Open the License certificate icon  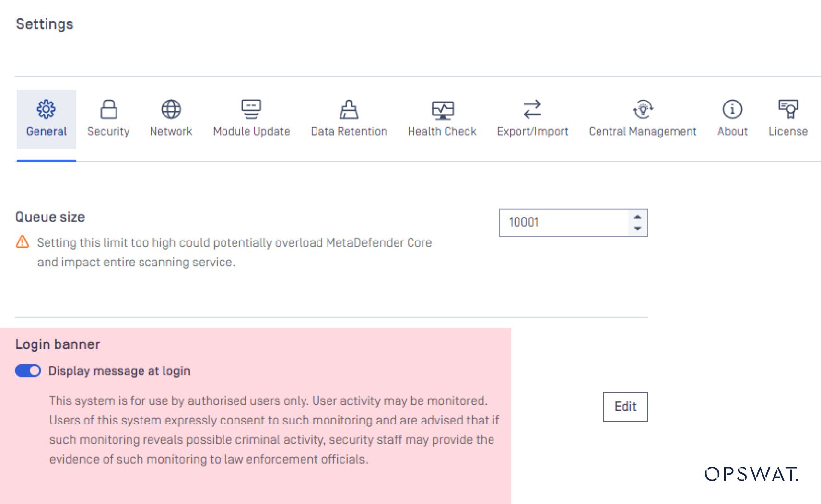(788, 109)
